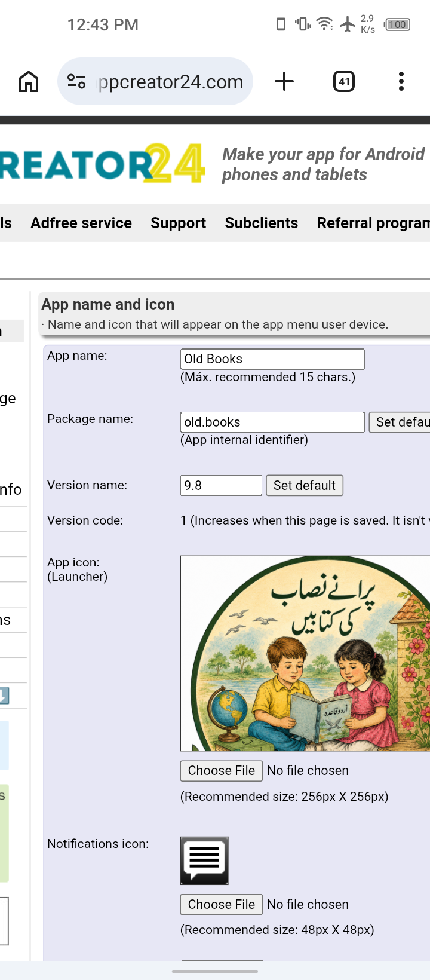
Task: Click the notifications icon speech bubble image
Action: coord(204,860)
